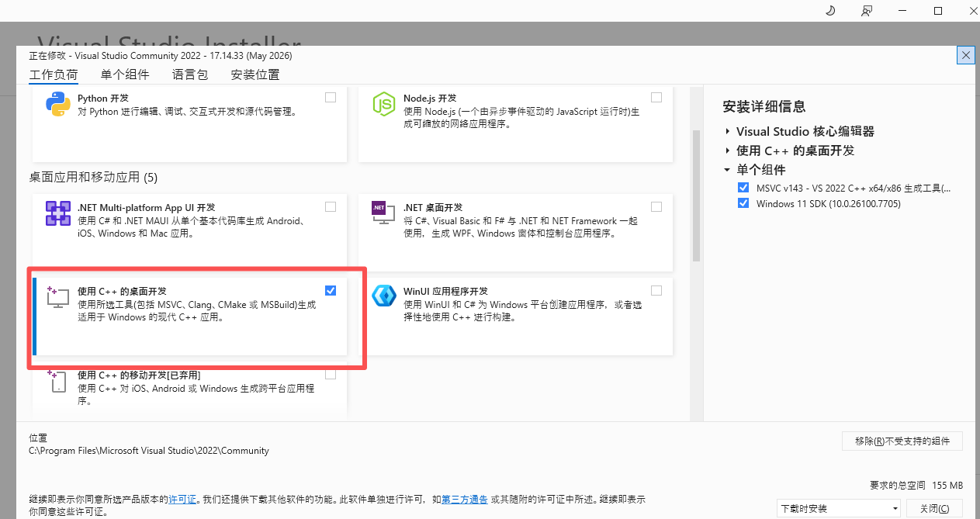The image size is (980, 519).
Task: Open the feedback icon in title bar
Action: pyautogui.click(x=867, y=11)
